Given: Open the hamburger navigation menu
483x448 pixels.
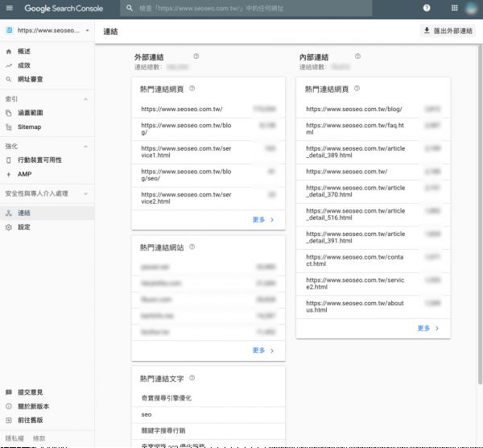Looking at the screenshot, I should tap(10, 8).
